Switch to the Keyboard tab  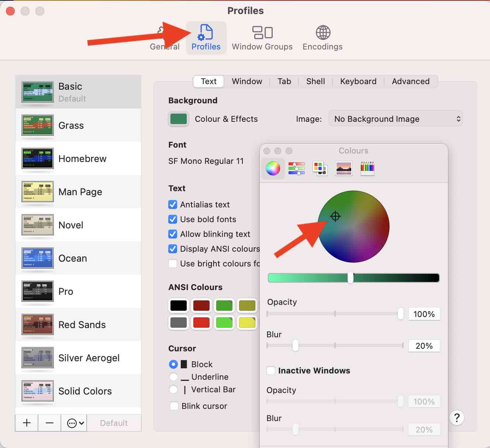click(x=358, y=81)
